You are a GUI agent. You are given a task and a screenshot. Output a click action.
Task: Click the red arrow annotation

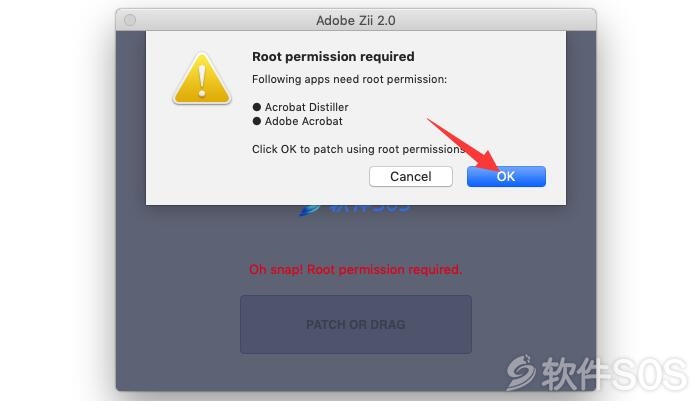[x=464, y=145]
